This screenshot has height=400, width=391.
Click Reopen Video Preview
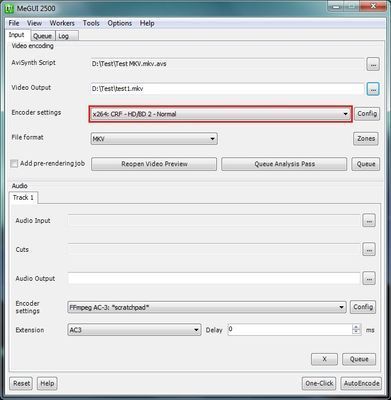(154, 164)
